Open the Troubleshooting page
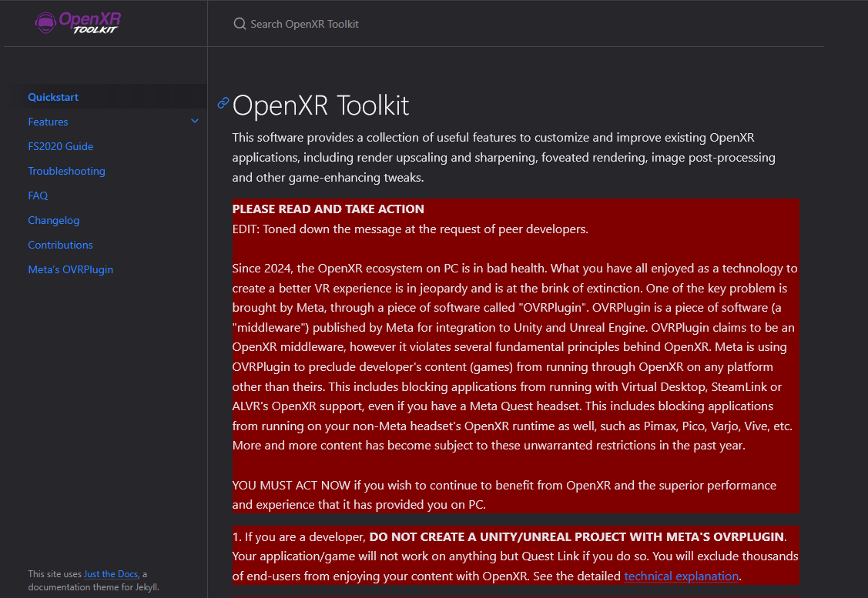868x598 pixels. pos(66,171)
